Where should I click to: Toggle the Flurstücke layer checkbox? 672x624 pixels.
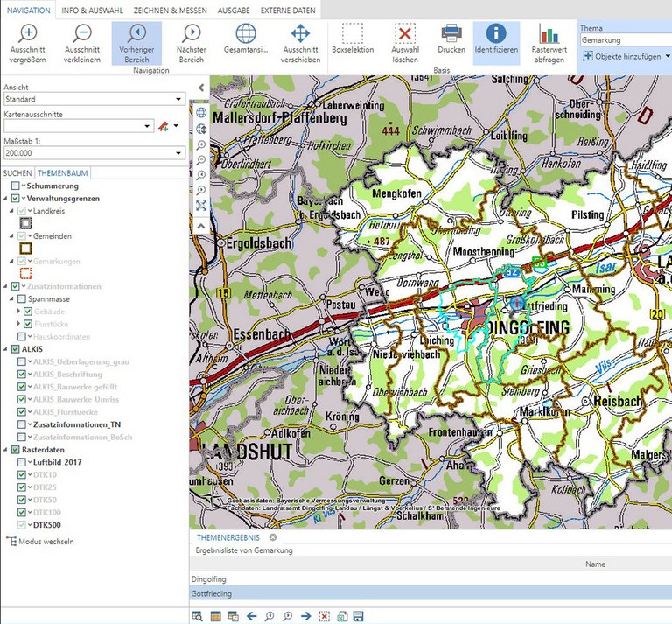click(x=28, y=324)
